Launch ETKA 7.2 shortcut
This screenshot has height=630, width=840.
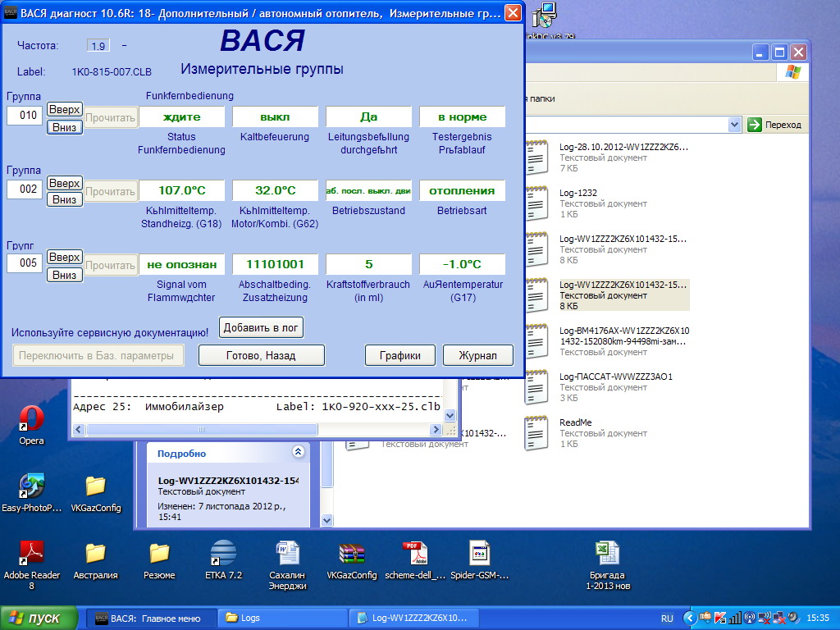(x=223, y=554)
